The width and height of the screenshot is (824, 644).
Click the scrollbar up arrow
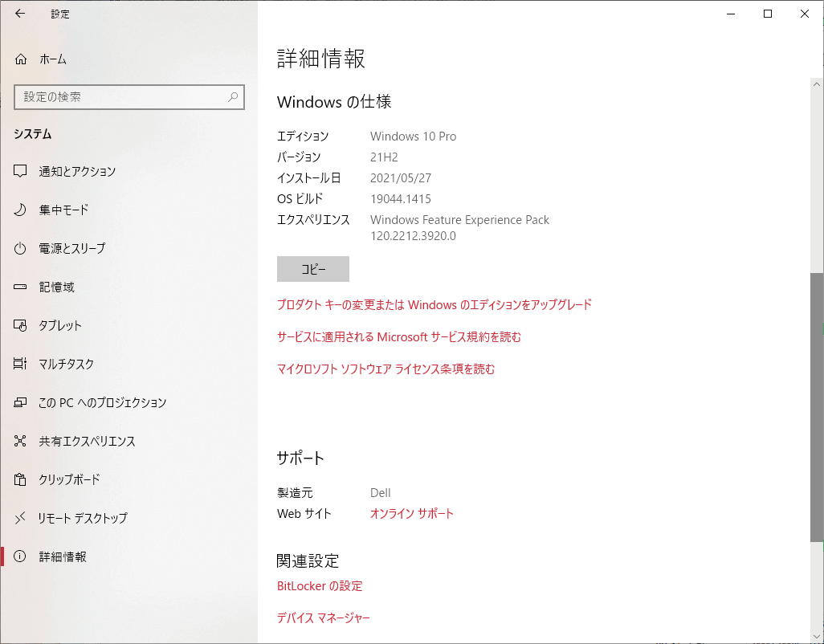tap(817, 84)
